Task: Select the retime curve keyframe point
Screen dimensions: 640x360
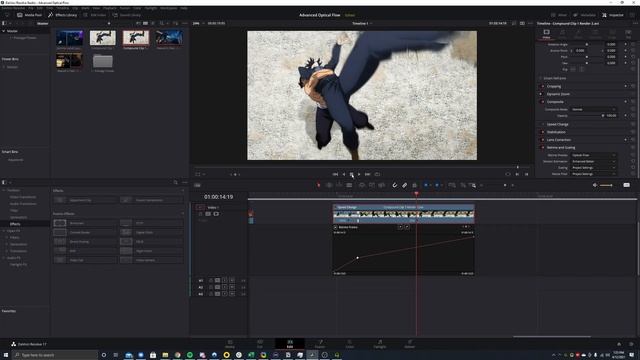Action: [x=358, y=258]
